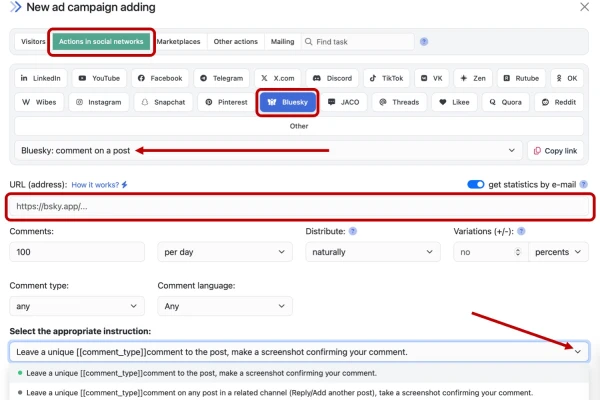Select the Likee network button
Viewport: 600px width, 400px height.
(x=454, y=102)
